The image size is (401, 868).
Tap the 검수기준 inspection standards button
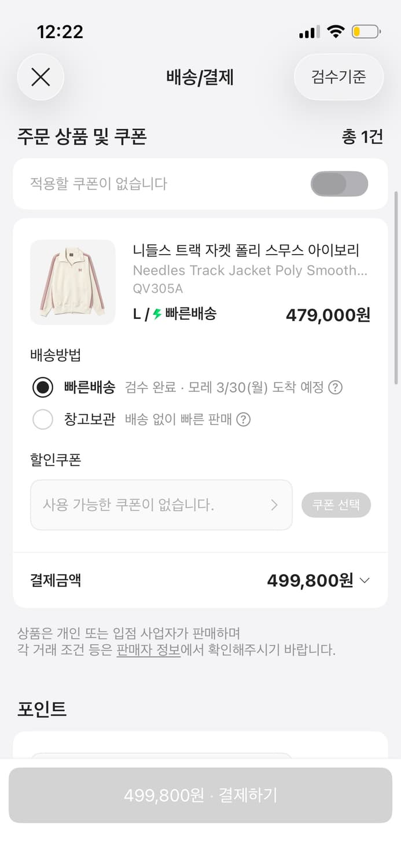click(339, 77)
